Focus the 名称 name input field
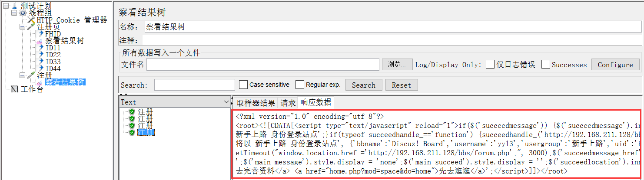This screenshot has height=180, width=644. click(393, 27)
